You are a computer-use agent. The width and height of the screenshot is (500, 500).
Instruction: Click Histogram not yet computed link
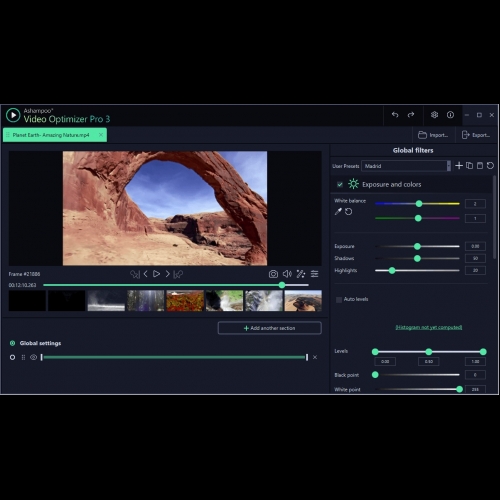(429, 327)
